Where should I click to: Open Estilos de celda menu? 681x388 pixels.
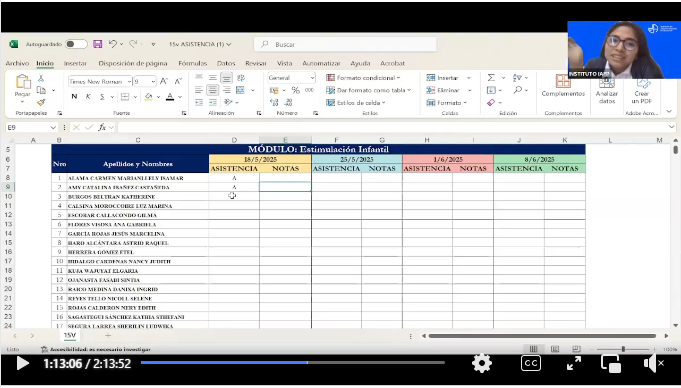pos(356,103)
